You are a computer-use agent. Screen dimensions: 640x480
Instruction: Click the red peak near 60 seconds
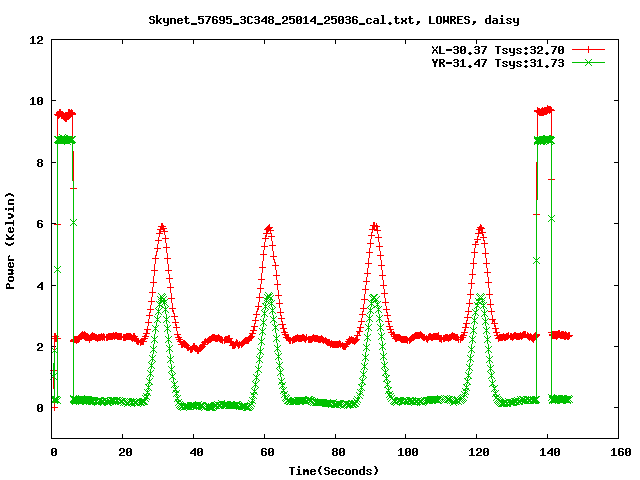click(x=269, y=229)
